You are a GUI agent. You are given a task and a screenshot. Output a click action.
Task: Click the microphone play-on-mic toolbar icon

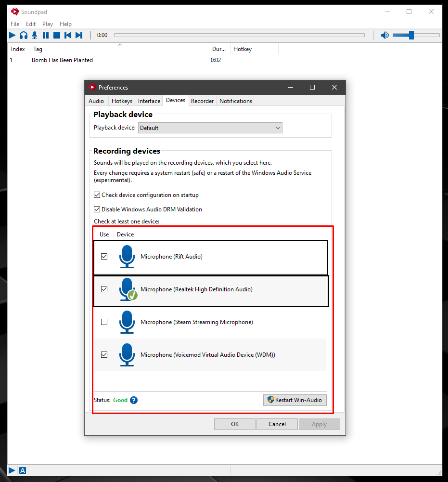click(35, 35)
